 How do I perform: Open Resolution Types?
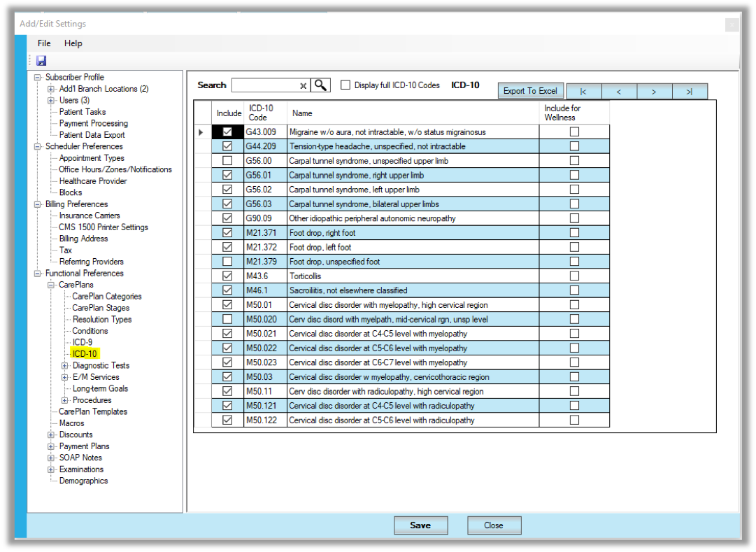click(x=102, y=320)
